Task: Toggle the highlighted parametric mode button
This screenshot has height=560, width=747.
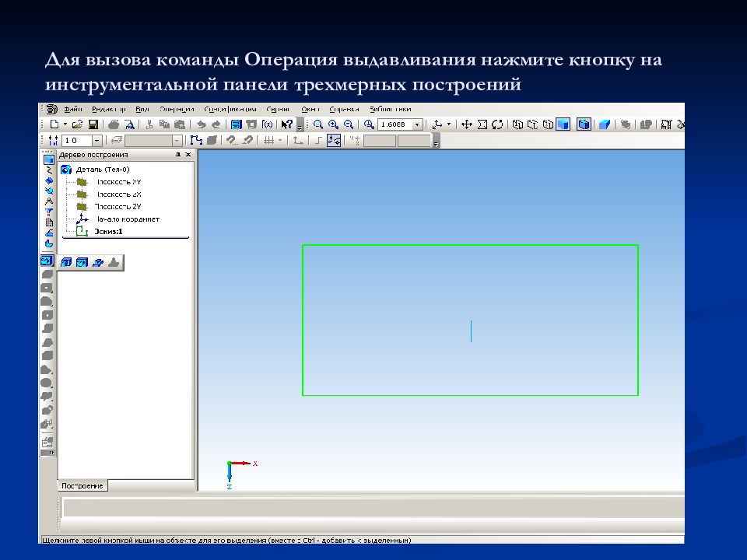Action: pyautogui.click(x=334, y=141)
